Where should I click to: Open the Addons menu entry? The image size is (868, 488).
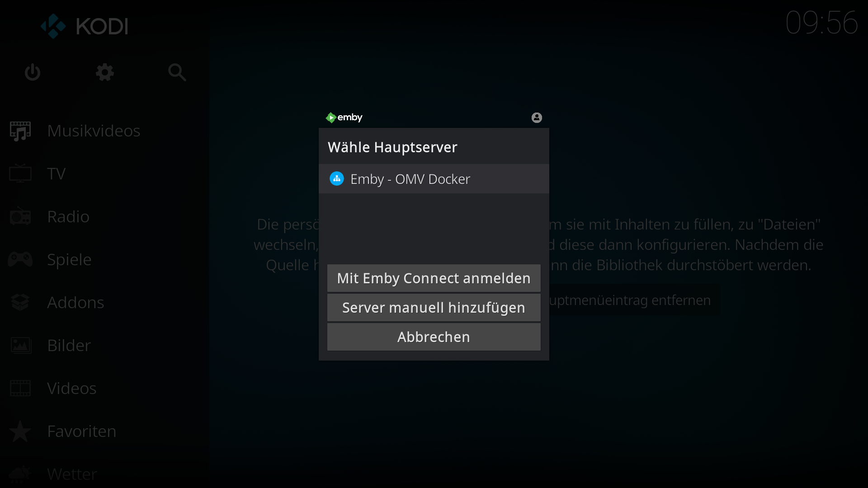point(104,302)
